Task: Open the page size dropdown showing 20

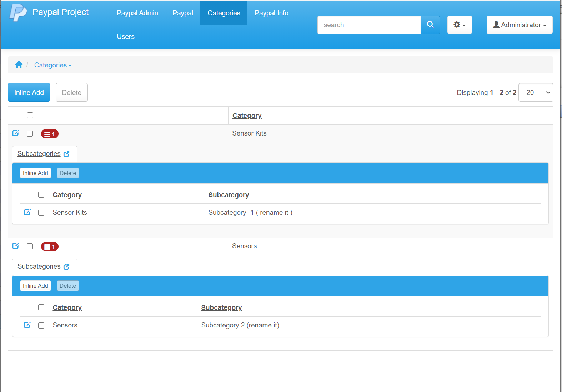Action: (536, 92)
